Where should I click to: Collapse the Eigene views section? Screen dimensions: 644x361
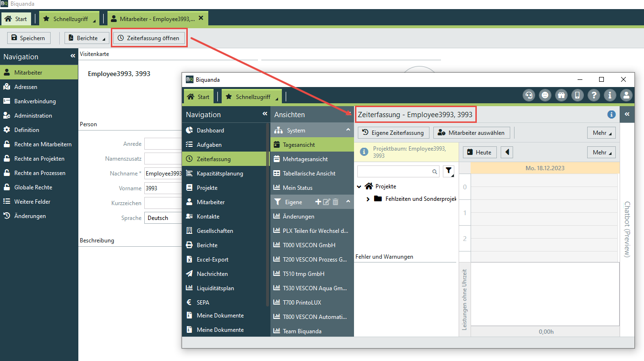pyautogui.click(x=348, y=202)
